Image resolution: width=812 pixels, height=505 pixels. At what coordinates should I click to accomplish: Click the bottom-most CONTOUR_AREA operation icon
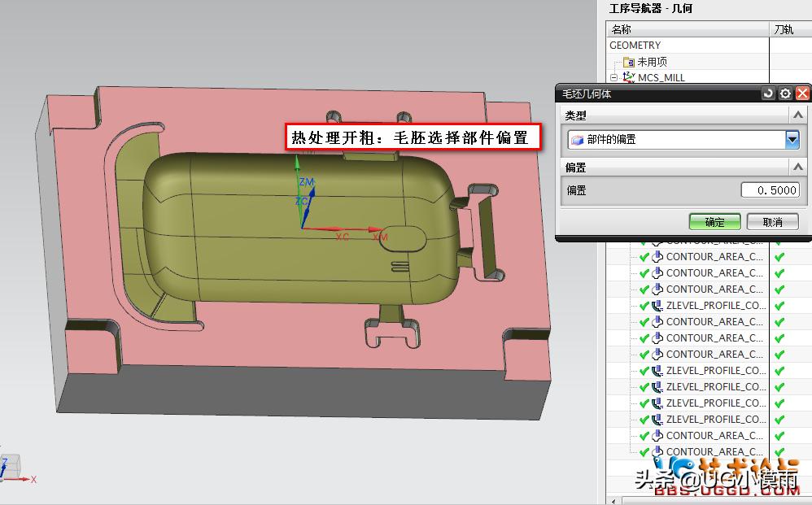657,451
